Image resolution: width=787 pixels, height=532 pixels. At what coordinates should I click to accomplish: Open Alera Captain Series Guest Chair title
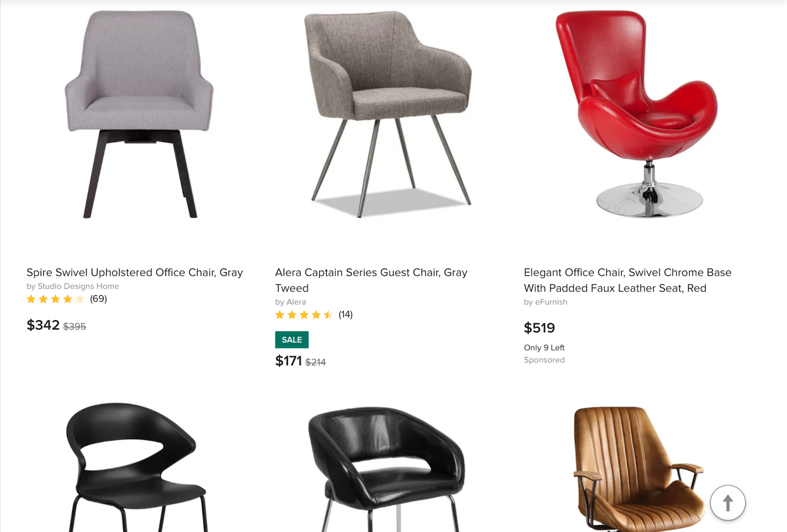(371, 280)
